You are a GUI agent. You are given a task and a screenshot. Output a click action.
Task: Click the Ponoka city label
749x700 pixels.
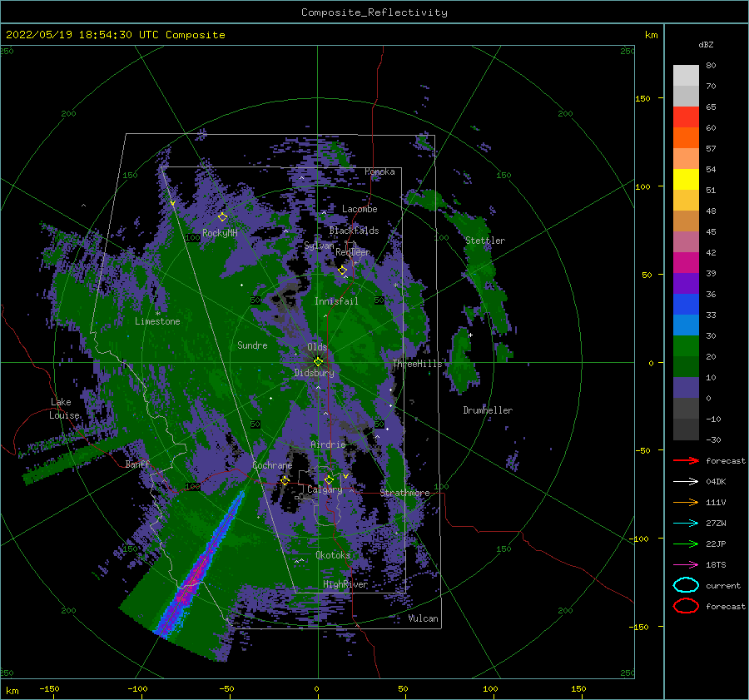coord(379,171)
